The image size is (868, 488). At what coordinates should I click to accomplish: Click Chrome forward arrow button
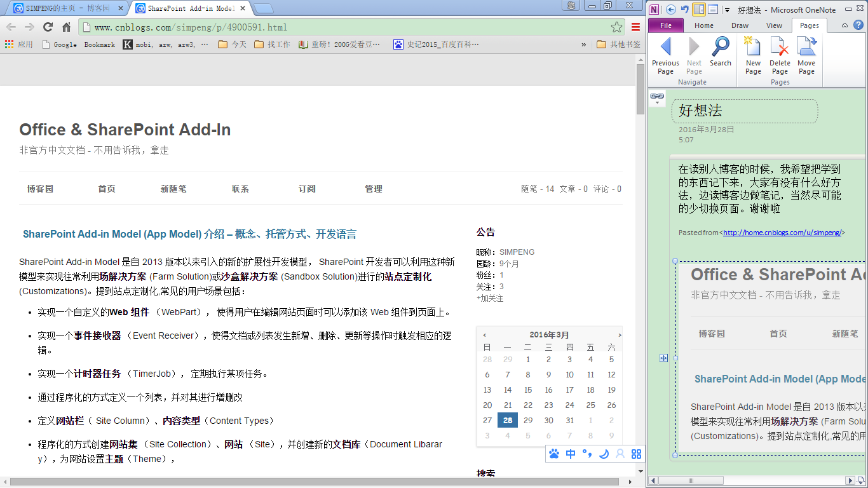pyautogui.click(x=29, y=27)
